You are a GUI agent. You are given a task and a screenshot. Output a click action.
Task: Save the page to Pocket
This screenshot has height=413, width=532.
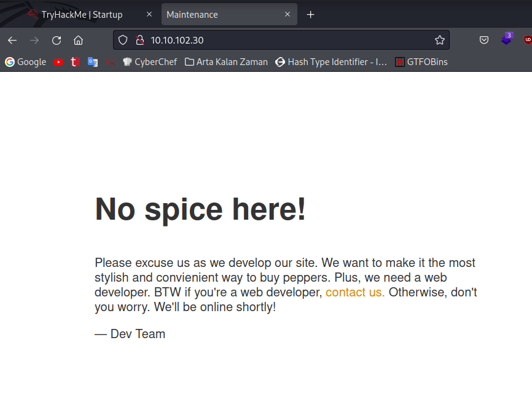point(484,39)
